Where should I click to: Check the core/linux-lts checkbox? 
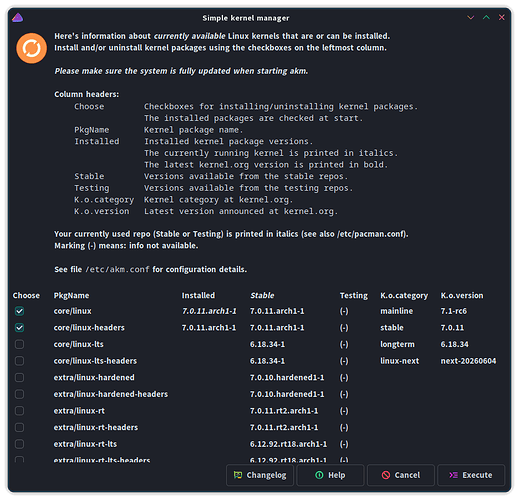(x=19, y=344)
